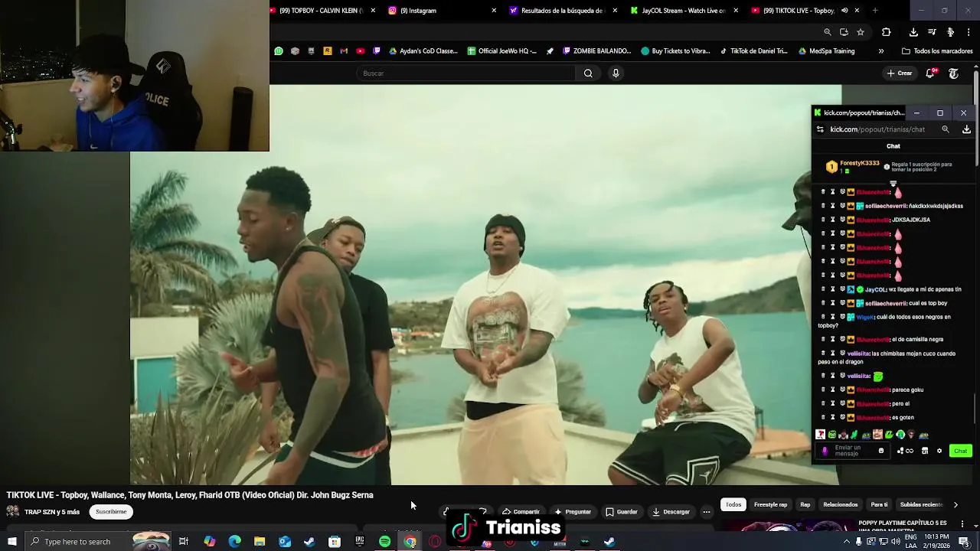Open the TikTok de Daniel Tri bookmark
The height and width of the screenshot is (551, 980).
pyautogui.click(x=754, y=51)
